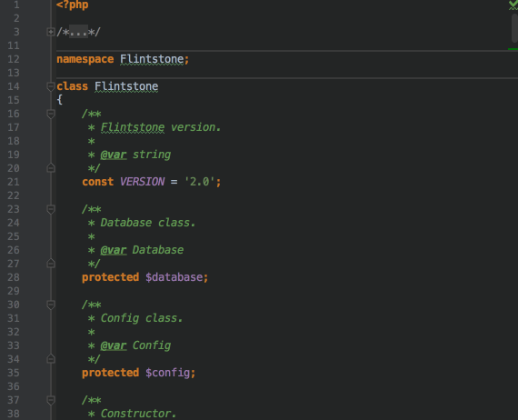Click the docblock end fold marker at line 20
Viewport: 518px width, 420px height.
click(51, 168)
